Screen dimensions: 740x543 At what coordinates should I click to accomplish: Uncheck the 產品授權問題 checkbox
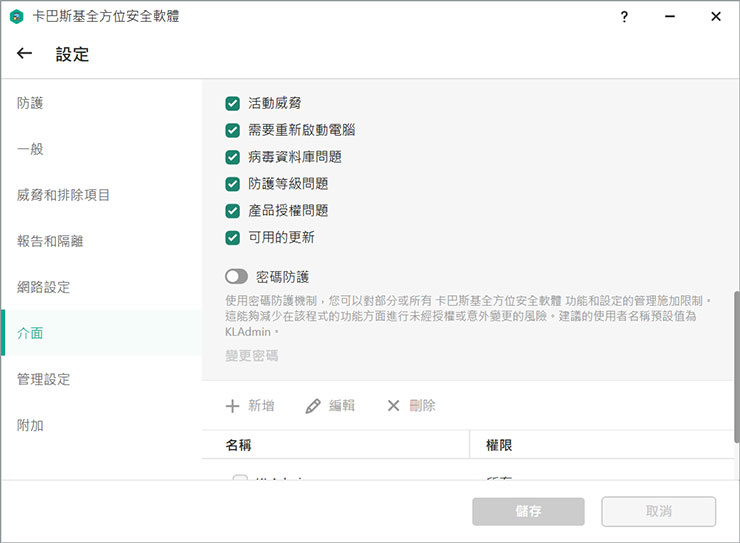coord(233,211)
